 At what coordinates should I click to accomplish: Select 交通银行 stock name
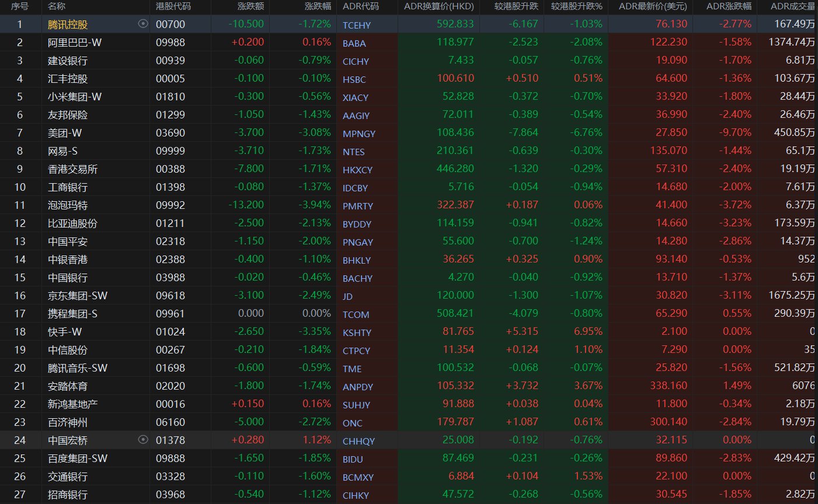tap(68, 477)
